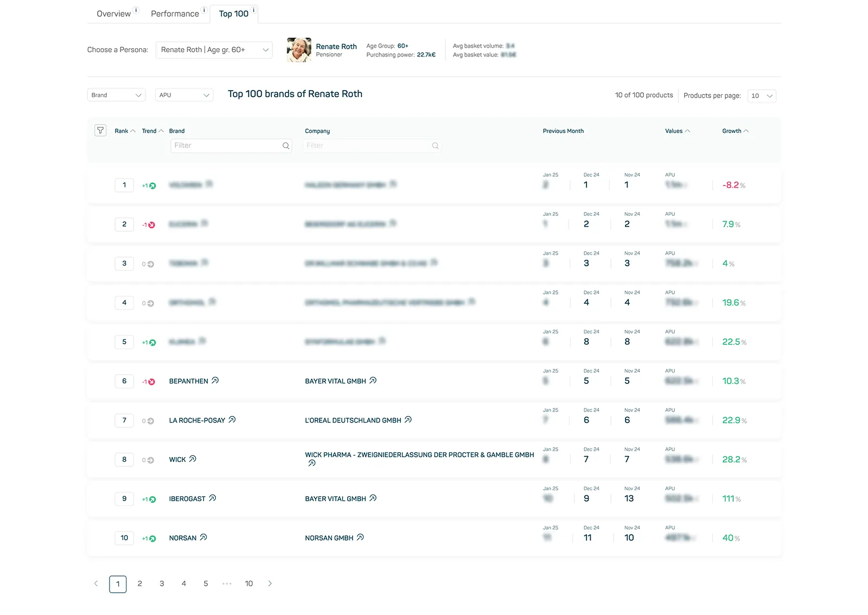Open Bayer Vital GmbH icon in Bepanthen row
868x615 pixels.
point(373,381)
